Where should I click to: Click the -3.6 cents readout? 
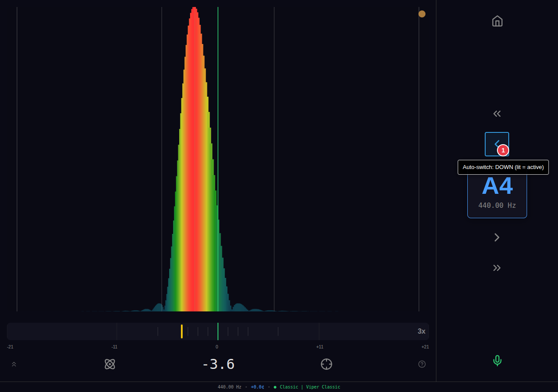point(218,364)
